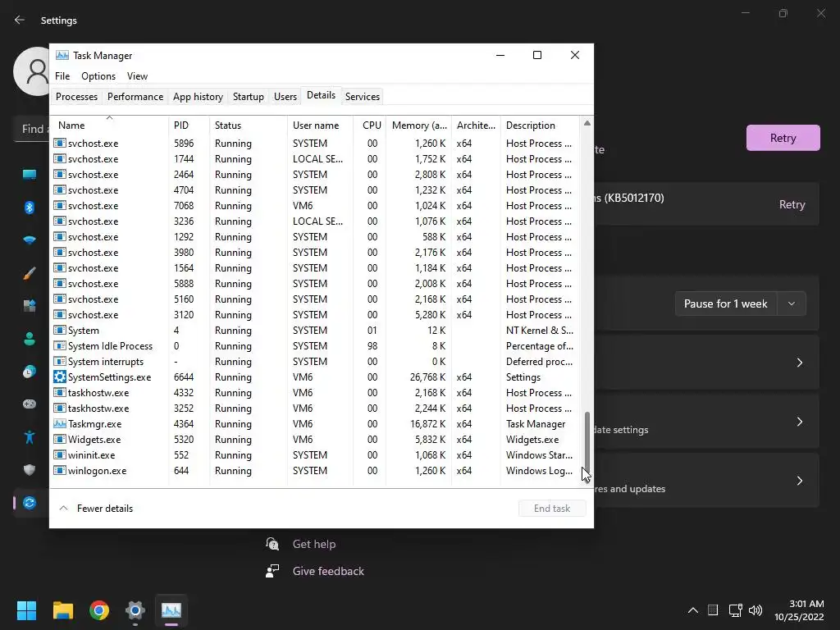Click the Task Manager vertical scrollbar thumb
The height and width of the screenshot is (630, 840).
587,441
